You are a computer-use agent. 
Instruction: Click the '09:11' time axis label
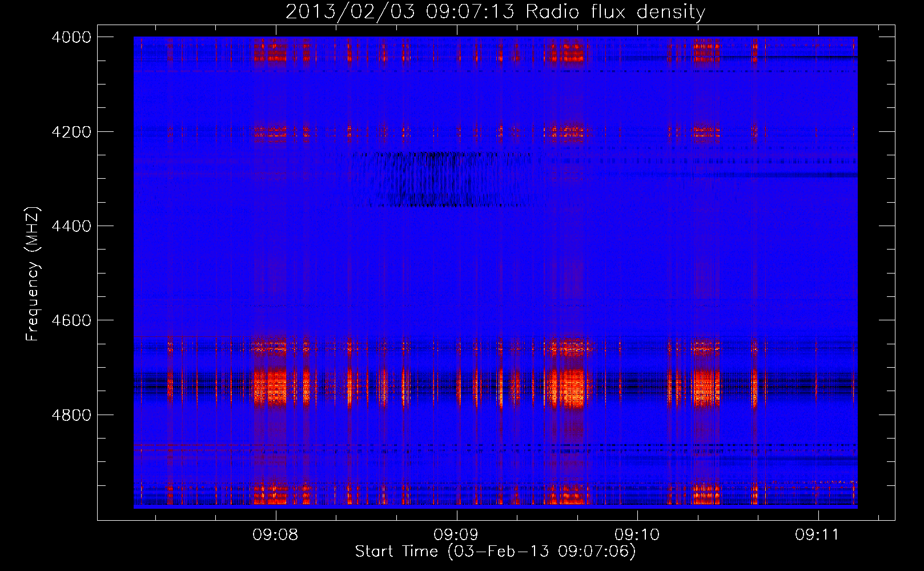[x=818, y=534]
